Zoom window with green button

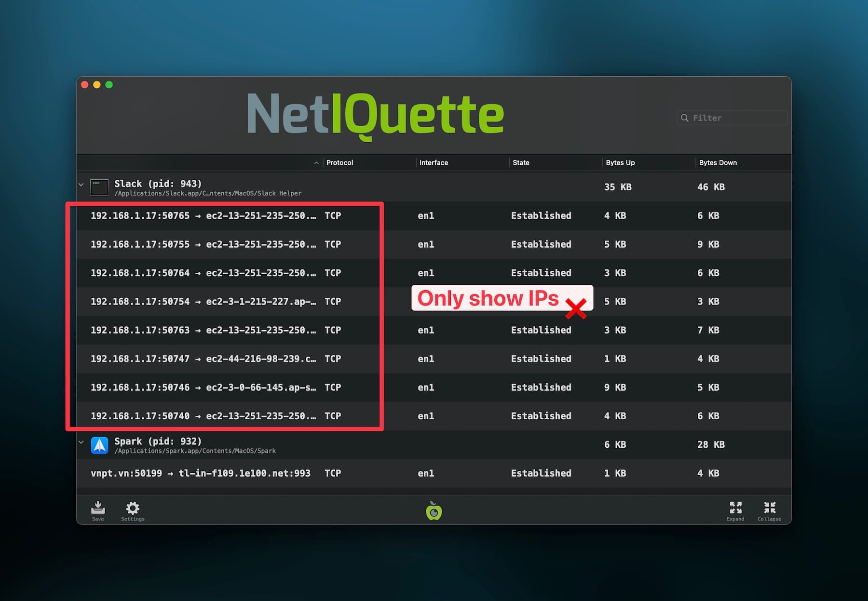tap(109, 85)
